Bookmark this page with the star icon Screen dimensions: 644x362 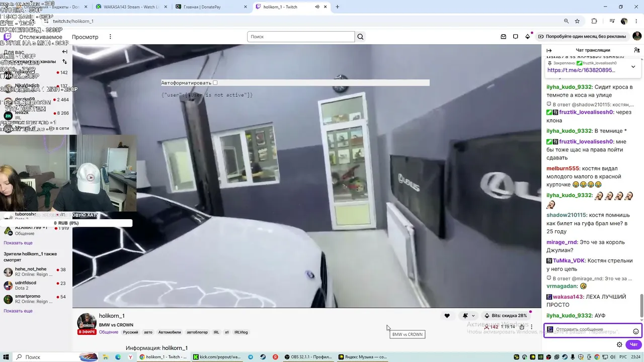click(x=577, y=21)
